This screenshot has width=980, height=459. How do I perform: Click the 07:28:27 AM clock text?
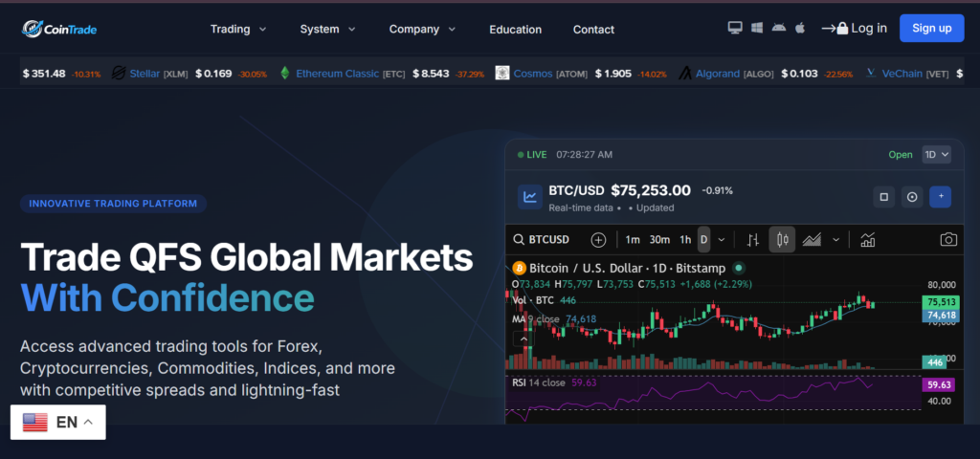[x=585, y=154]
